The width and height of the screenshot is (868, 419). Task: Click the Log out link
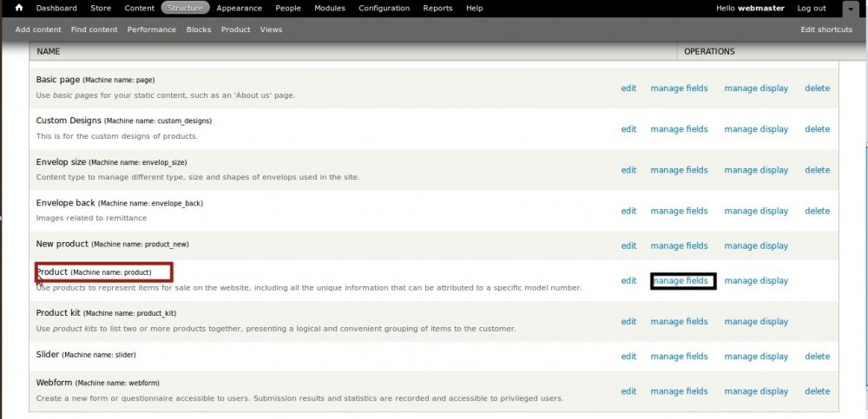(812, 9)
